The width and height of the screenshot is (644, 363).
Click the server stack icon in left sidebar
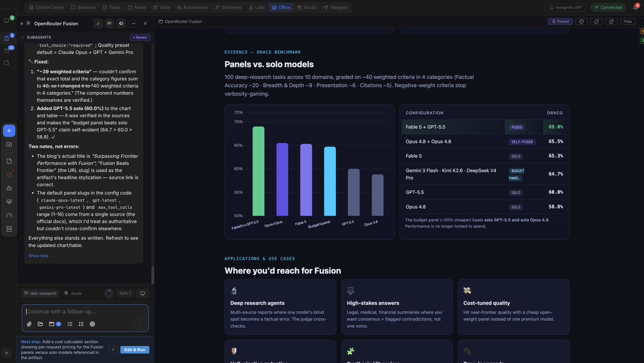pyautogui.click(x=9, y=229)
